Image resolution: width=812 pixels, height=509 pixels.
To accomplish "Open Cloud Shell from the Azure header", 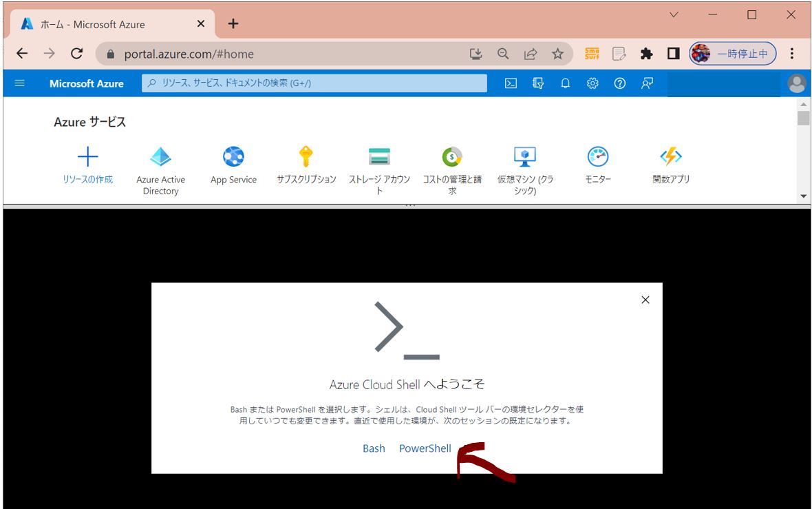I will (511, 83).
